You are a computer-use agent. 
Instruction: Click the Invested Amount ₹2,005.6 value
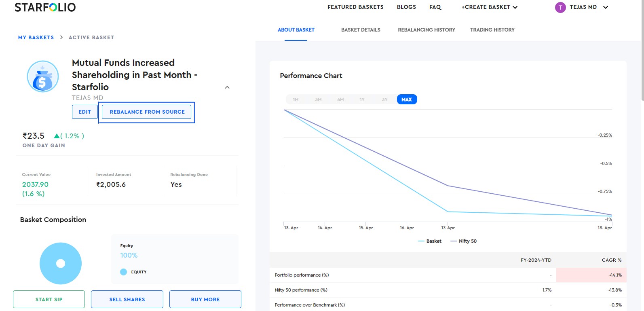pyautogui.click(x=111, y=184)
